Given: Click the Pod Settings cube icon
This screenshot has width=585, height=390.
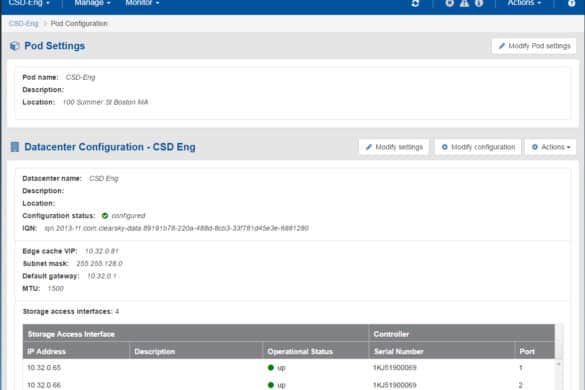Looking at the screenshot, I should 15,46.
